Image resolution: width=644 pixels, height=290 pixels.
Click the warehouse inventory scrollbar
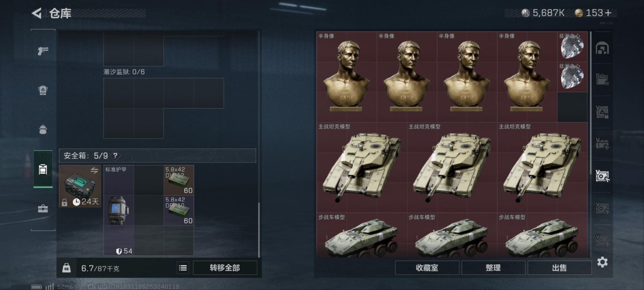tap(591, 103)
